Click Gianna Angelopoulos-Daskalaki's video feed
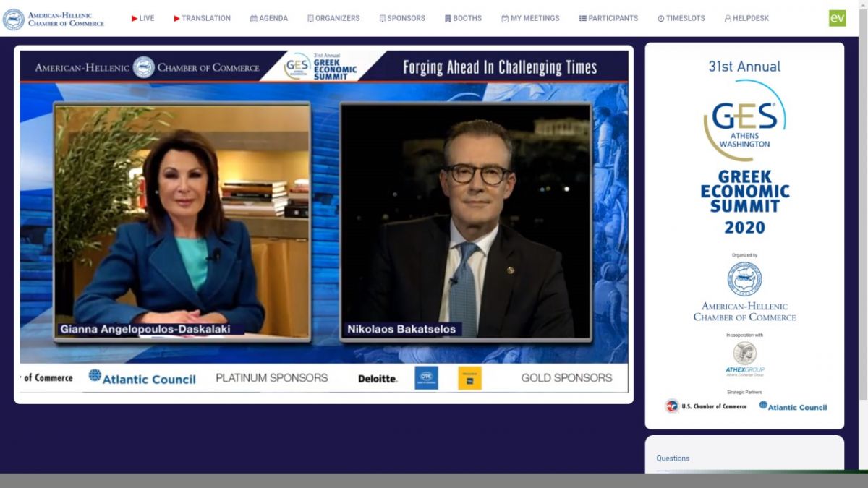 [x=182, y=221]
